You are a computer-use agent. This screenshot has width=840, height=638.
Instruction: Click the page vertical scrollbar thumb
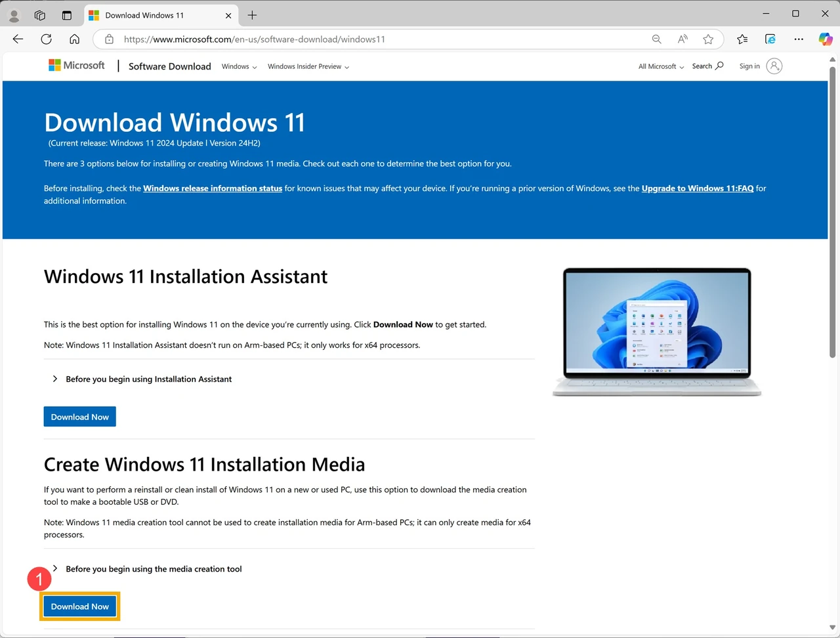click(833, 213)
